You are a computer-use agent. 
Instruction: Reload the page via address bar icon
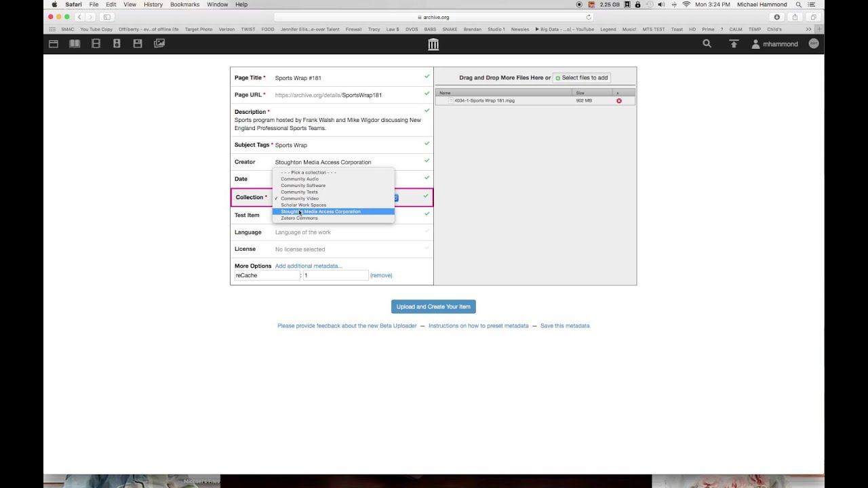point(589,17)
